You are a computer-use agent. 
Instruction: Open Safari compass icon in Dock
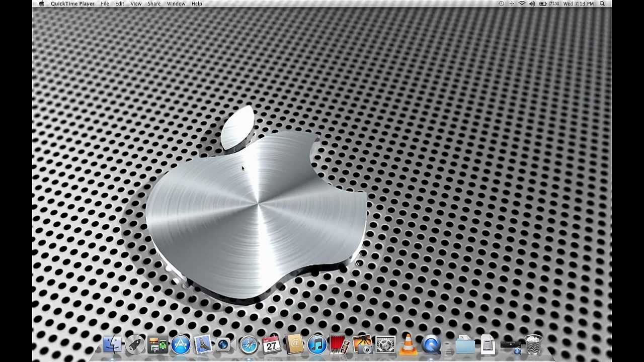tap(249, 345)
